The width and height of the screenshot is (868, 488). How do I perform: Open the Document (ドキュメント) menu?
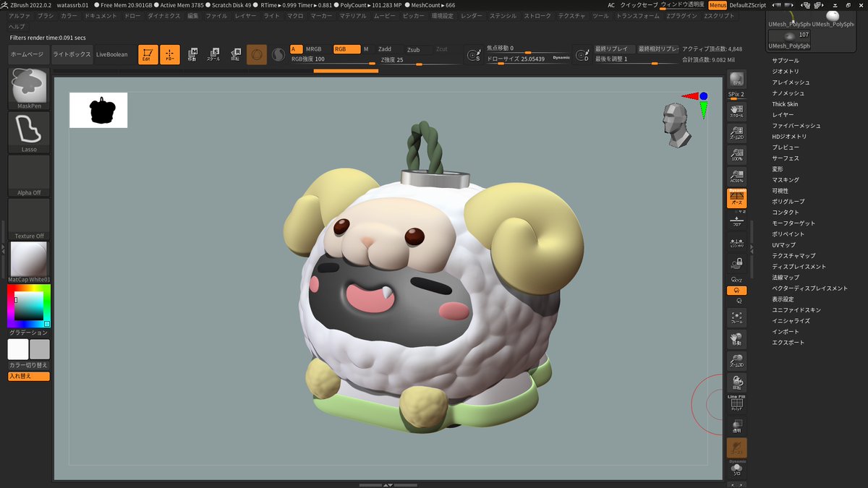tap(101, 15)
